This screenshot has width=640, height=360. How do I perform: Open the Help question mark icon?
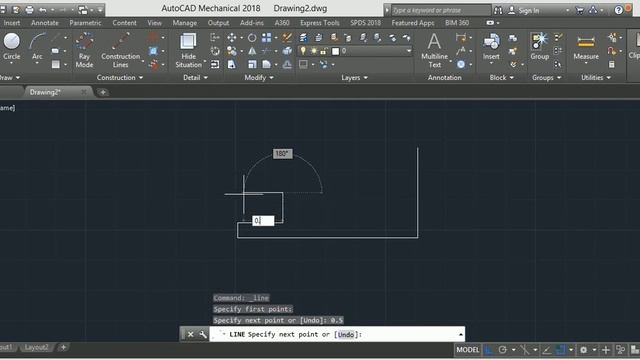pos(618,10)
